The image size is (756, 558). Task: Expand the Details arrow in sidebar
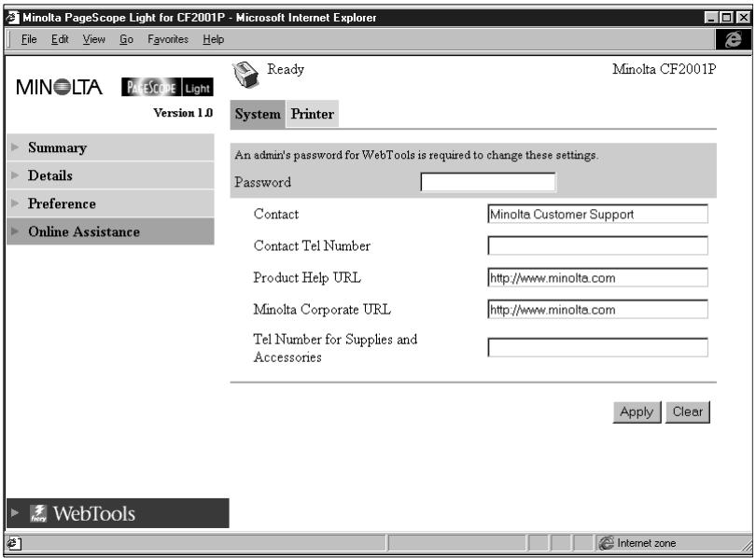16,174
